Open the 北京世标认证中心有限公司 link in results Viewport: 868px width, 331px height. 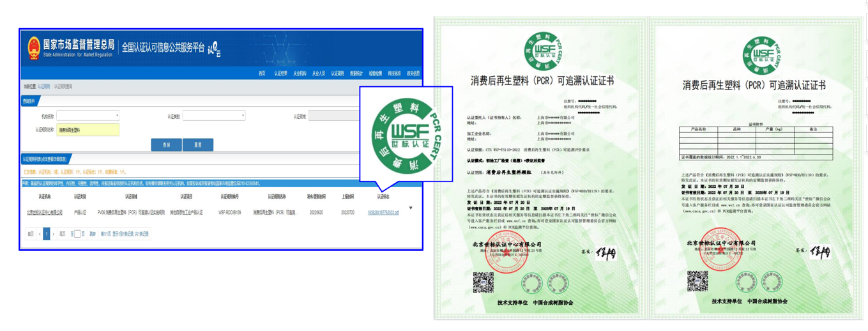point(45,213)
